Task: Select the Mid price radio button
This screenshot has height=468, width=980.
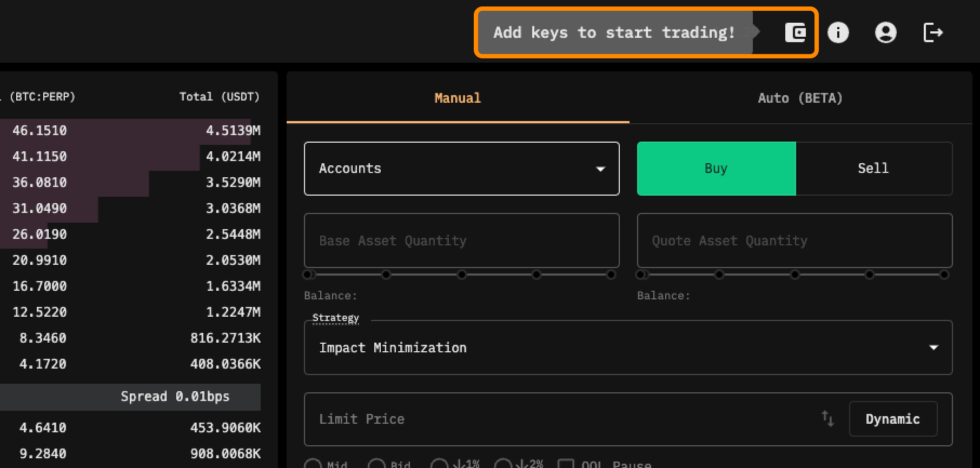Action: pyautogui.click(x=313, y=464)
